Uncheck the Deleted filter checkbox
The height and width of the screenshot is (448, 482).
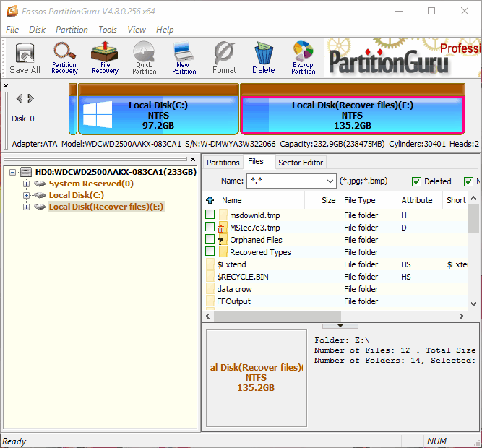[x=416, y=181]
